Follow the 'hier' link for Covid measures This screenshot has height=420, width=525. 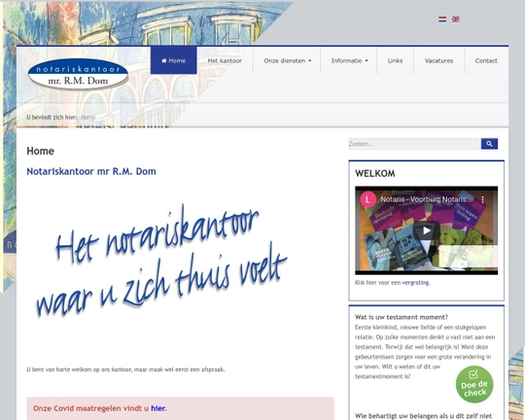(158, 408)
